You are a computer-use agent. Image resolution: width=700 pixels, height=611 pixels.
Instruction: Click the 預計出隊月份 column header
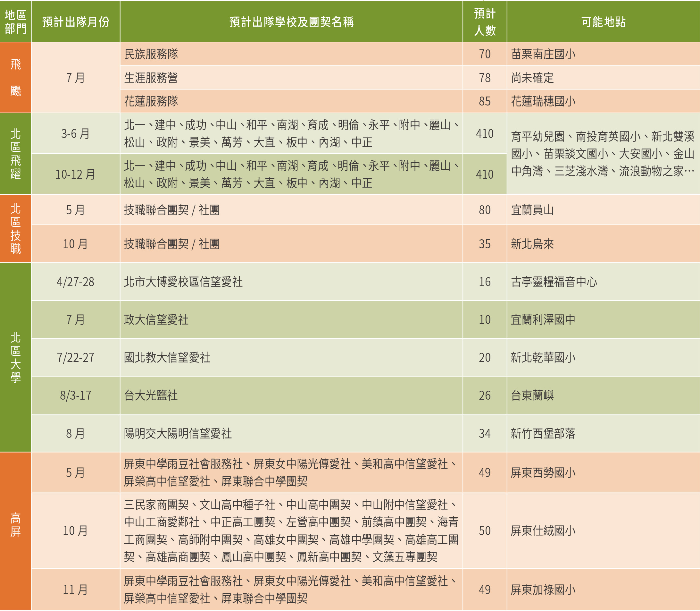coord(76,21)
